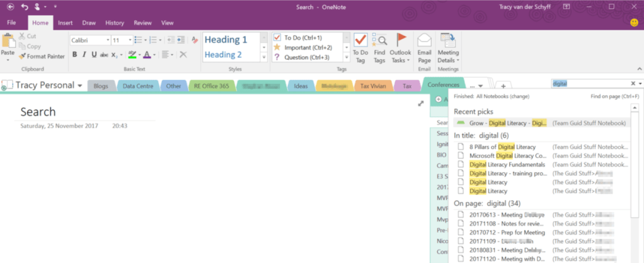Expand the page to full view
The height and width of the screenshot is (263, 644).
(x=420, y=104)
